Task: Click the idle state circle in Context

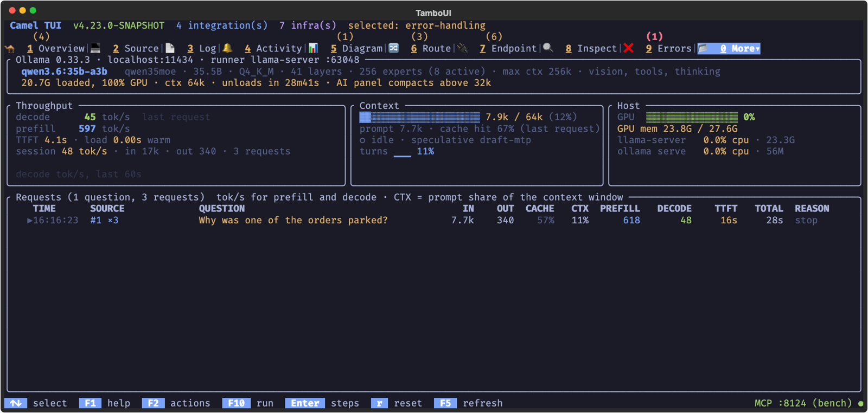Action: pos(362,140)
